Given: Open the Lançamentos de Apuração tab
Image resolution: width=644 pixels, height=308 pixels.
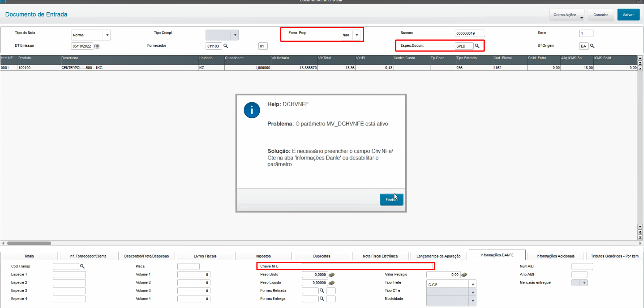Looking at the screenshot, I should coord(438,256).
